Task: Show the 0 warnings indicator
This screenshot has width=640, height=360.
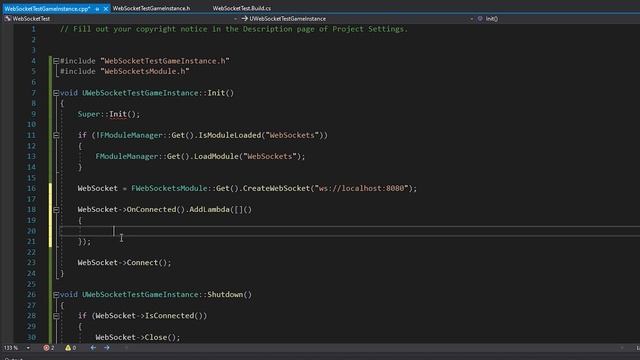Action: [70, 348]
